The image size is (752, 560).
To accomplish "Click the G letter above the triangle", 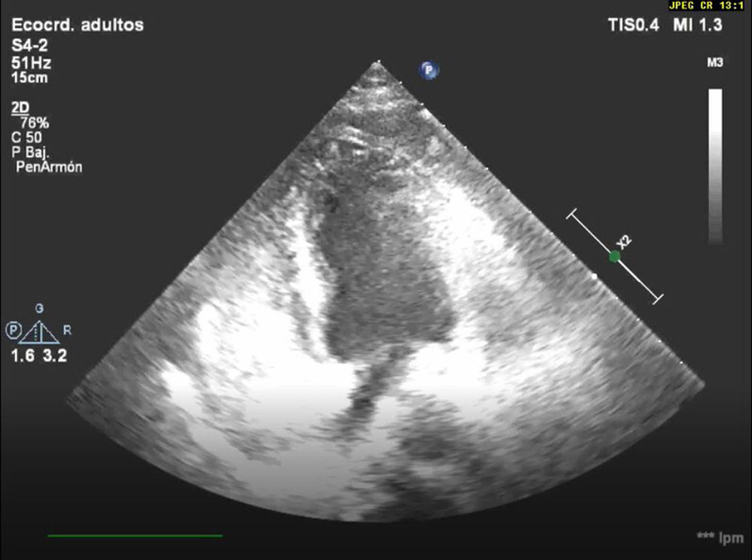I will click(x=39, y=309).
